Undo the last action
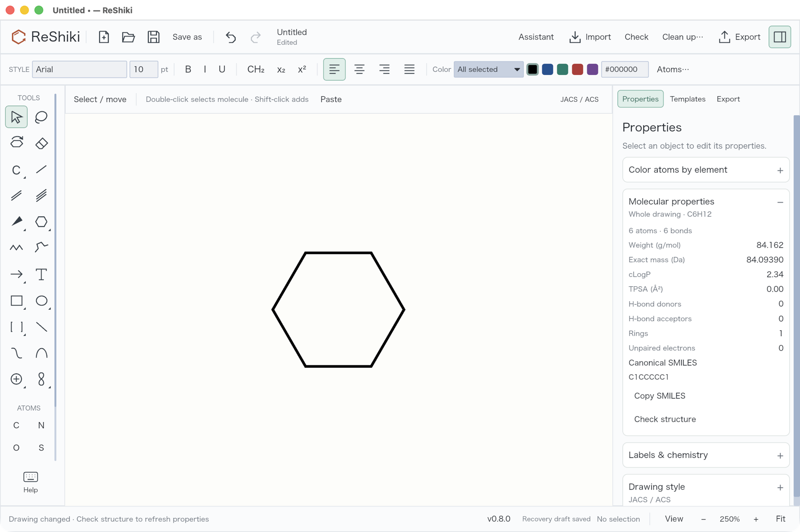Screen dimensions: 800x532 click(230, 37)
